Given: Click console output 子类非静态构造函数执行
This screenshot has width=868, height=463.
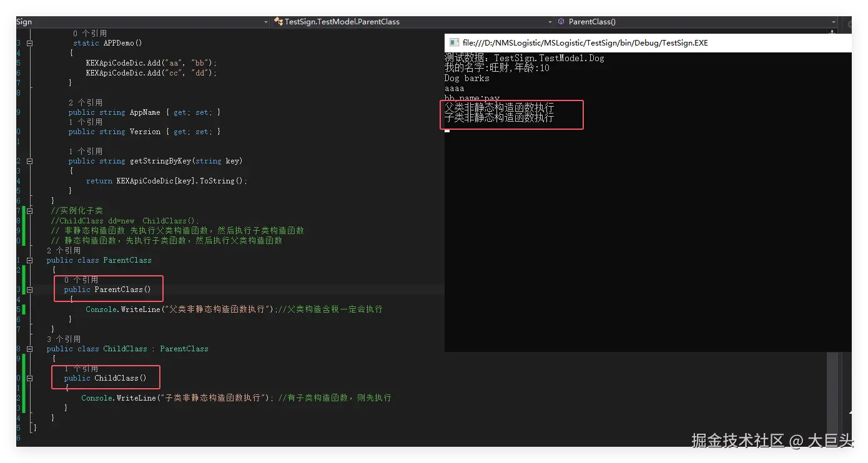Looking at the screenshot, I should coord(500,118).
